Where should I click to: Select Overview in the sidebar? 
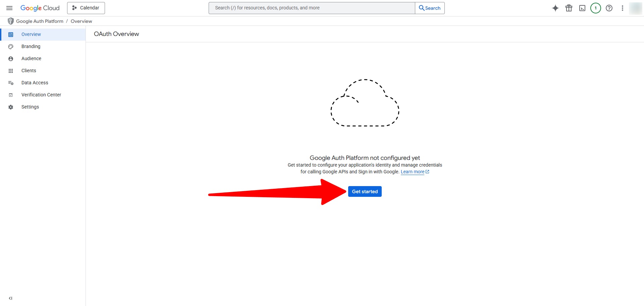[43, 34]
